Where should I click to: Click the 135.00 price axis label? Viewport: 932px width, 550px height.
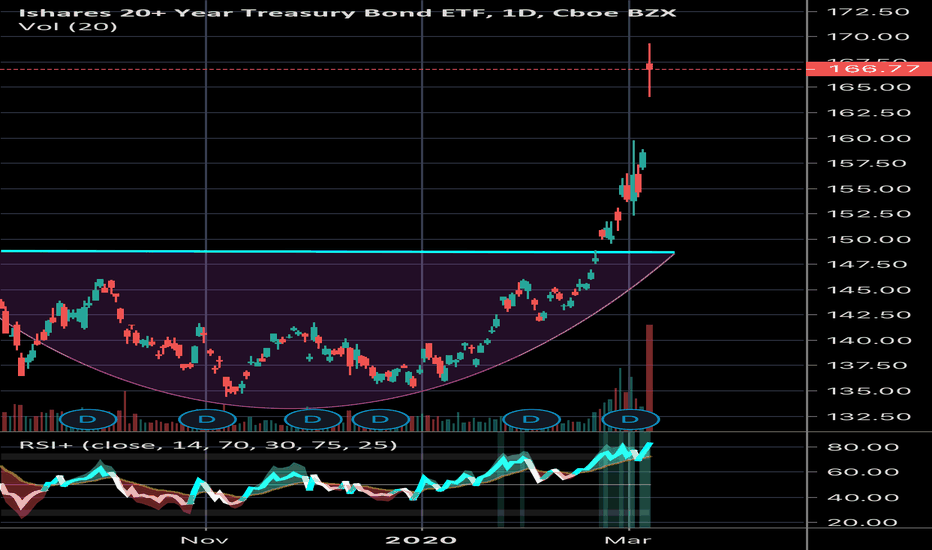[x=868, y=391]
